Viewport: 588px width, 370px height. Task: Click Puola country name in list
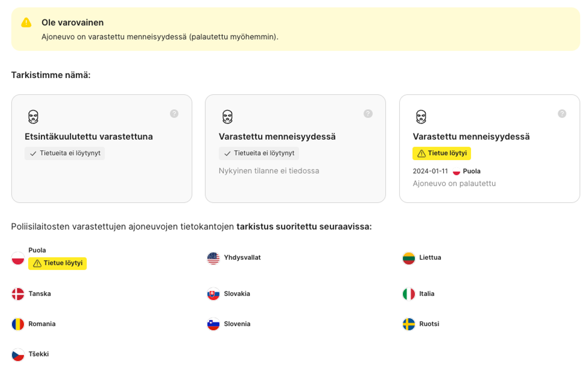[x=37, y=250]
